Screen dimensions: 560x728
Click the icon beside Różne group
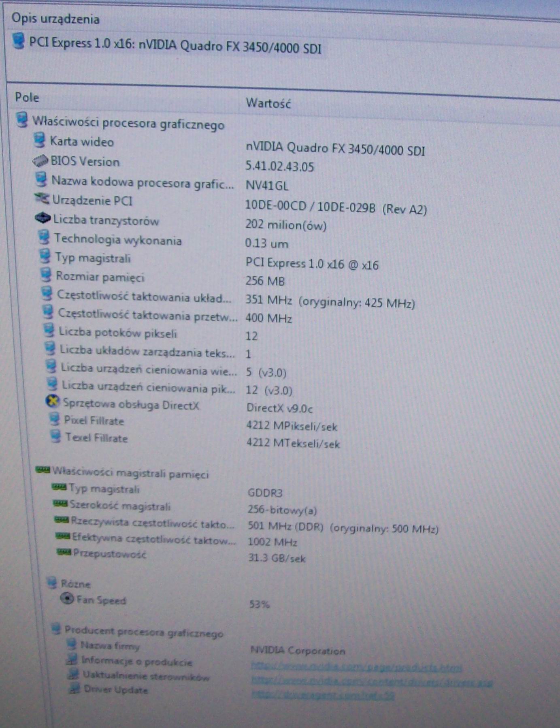pos(52,583)
